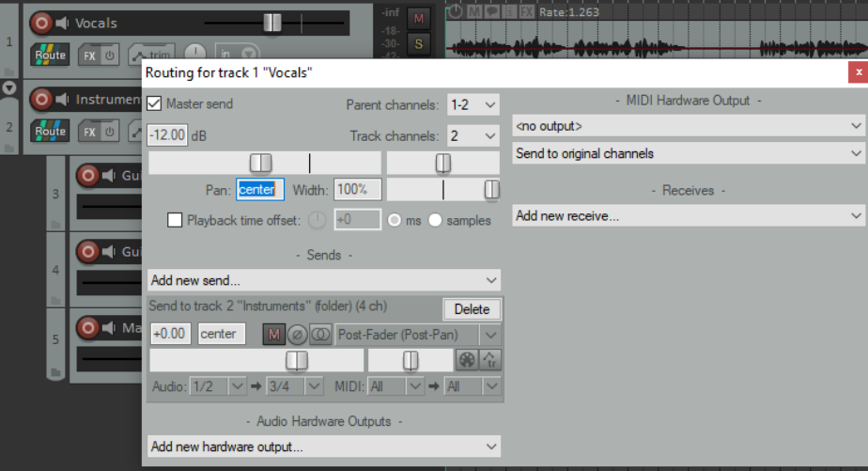Click the Pan center input field
The height and width of the screenshot is (471, 868).
[x=259, y=190]
